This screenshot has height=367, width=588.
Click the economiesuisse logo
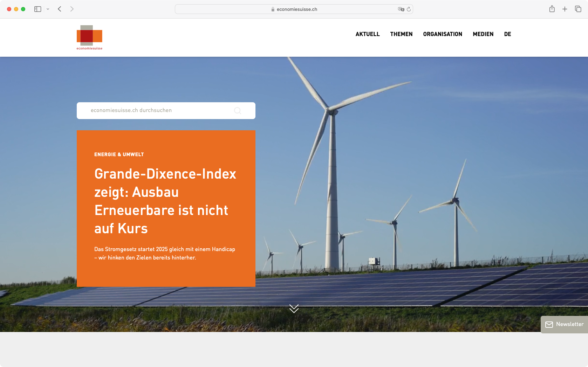click(x=89, y=37)
